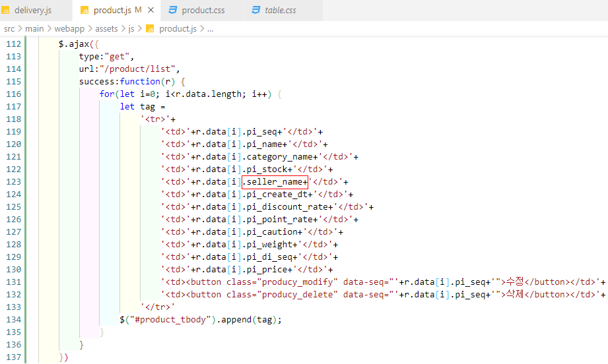Click the JS file icon on delivery.js tab
This screenshot has width=608, height=364.
pos(5,11)
